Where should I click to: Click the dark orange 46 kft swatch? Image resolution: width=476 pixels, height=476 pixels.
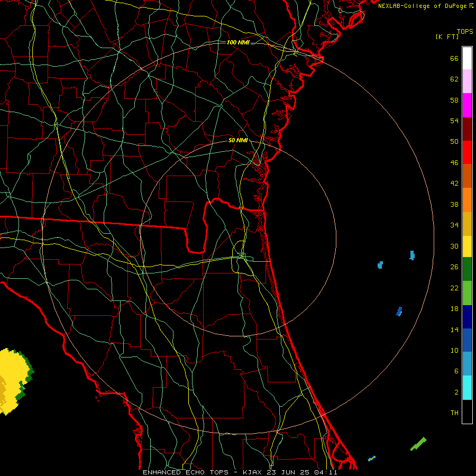(x=467, y=176)
